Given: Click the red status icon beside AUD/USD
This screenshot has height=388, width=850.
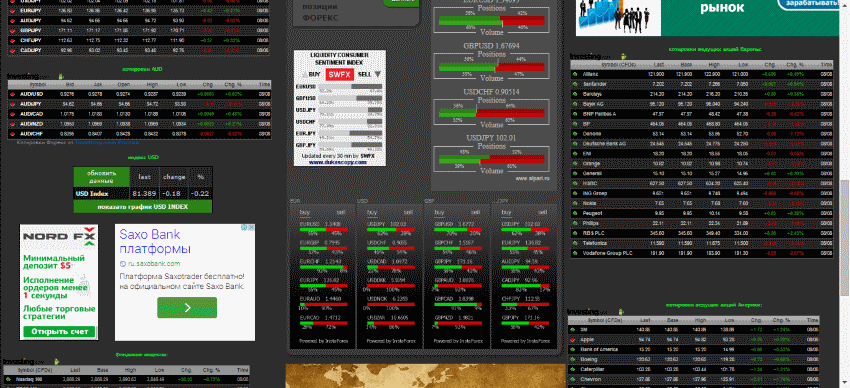Looking at the screenshot, I should pyautogui.click(x=12, y=94).
